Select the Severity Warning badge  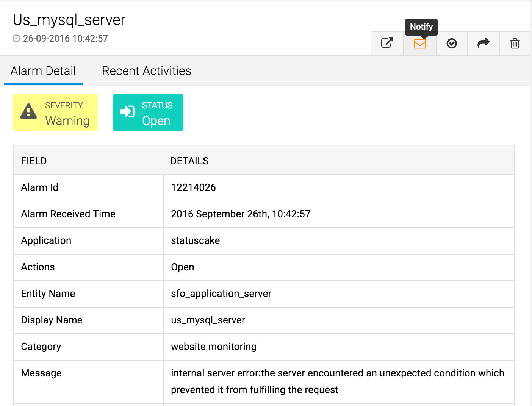click(x=55, y=112)
